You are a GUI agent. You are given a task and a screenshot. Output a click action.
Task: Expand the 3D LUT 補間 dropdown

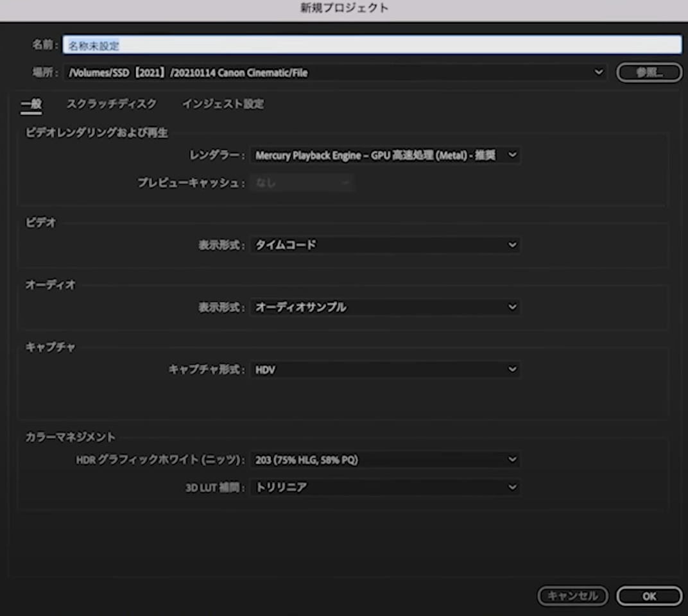(x=512, y=487)
